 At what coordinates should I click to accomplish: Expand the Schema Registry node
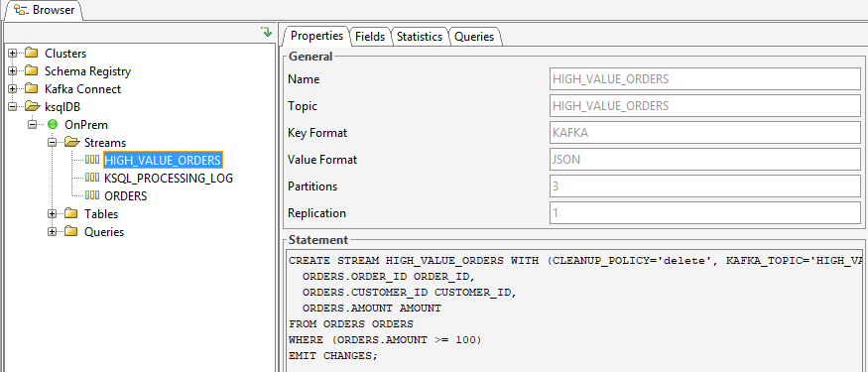[13, 70]
